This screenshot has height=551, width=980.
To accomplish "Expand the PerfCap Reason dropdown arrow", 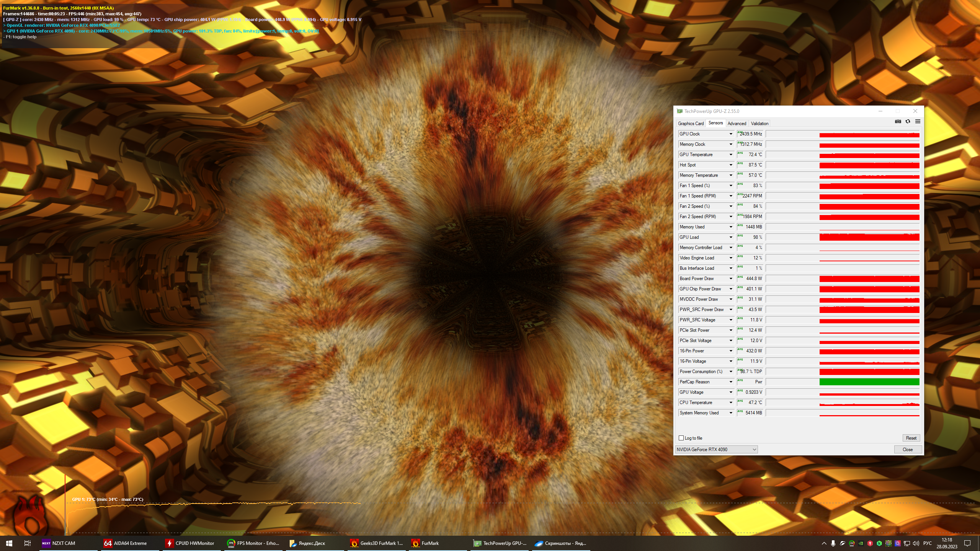I will [731, 382].
